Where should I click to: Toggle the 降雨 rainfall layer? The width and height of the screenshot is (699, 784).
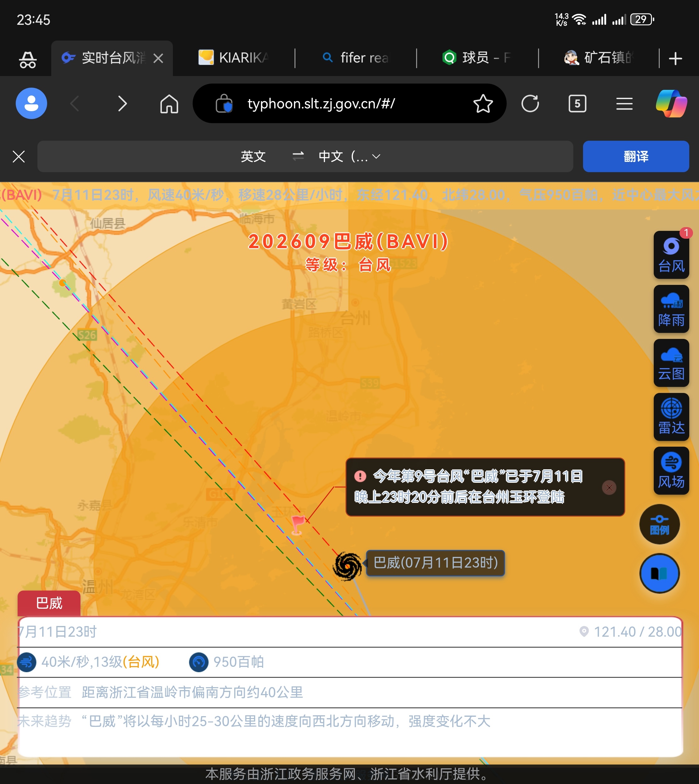(671, 309)
